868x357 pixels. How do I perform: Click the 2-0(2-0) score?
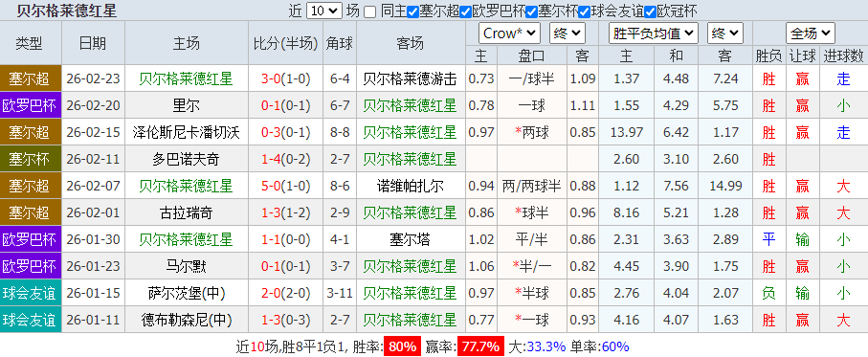click(285, 292)
